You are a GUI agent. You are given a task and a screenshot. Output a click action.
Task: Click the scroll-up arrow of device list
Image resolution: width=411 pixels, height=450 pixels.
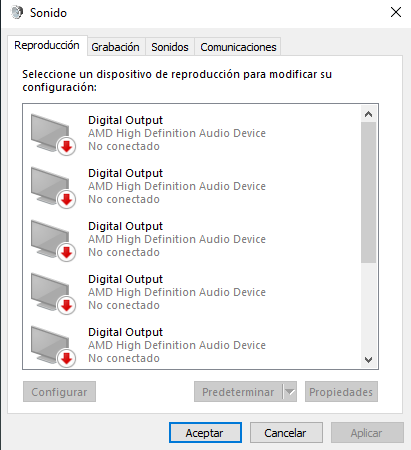click(x=368, y=114)
